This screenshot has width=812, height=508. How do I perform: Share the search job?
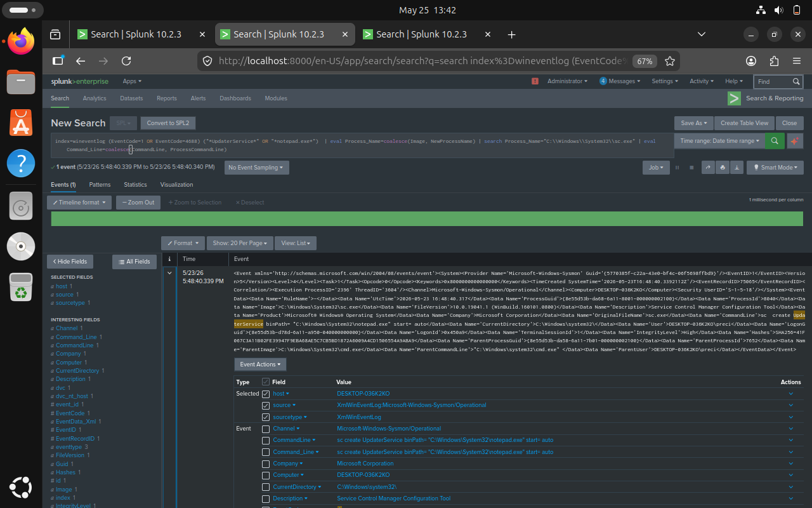(708, 168)
